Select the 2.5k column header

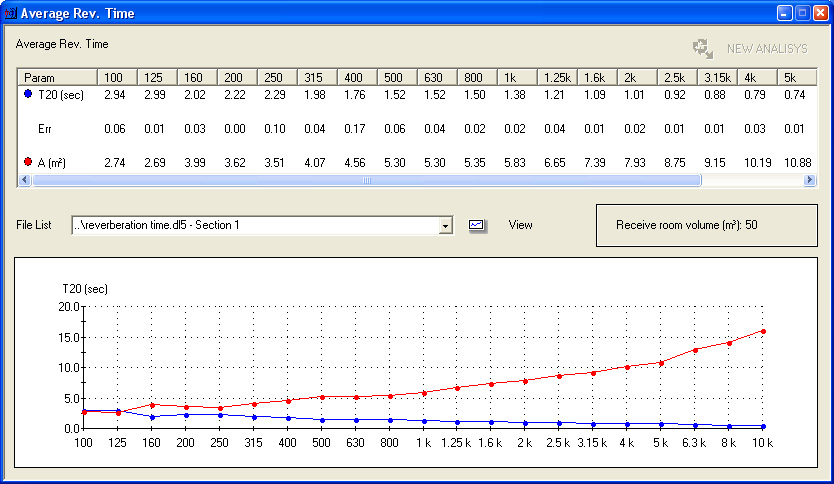pyautogui.click(x=677, y=78)
